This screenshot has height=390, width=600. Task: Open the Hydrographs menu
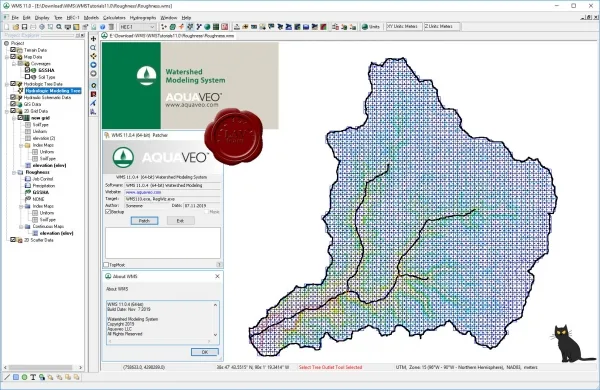coord(143,18)
